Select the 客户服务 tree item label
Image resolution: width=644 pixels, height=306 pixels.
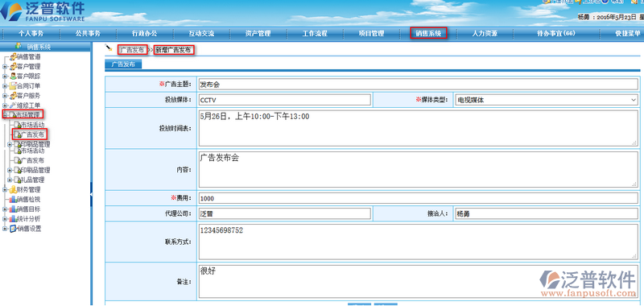29,96
